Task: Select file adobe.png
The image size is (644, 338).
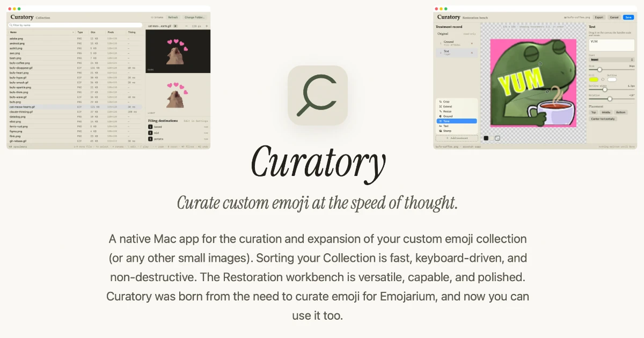Action: pos(16,39)
